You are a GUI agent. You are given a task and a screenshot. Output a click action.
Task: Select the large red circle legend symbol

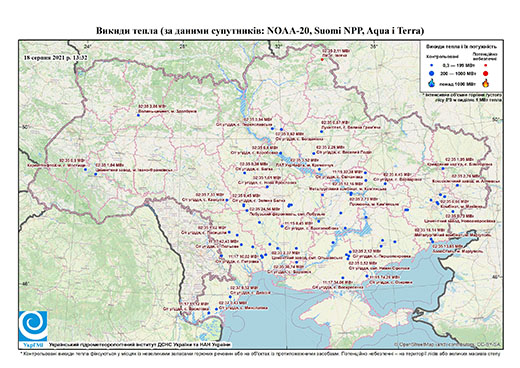point(486,74)
